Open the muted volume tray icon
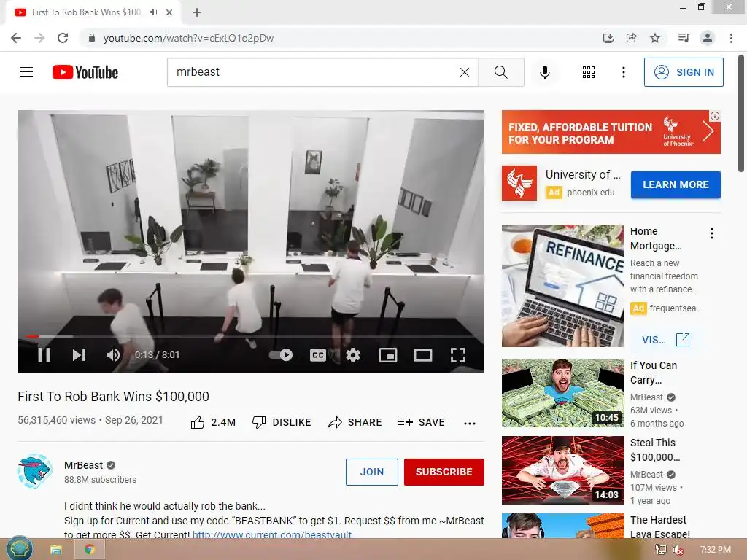Screen dimensions: 747x560 [x=678, y=550]
